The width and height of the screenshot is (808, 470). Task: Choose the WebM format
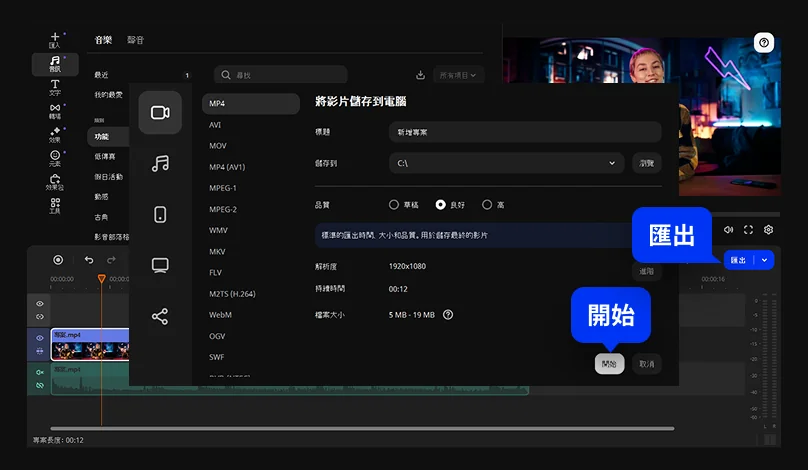click(x=220, y=315)
